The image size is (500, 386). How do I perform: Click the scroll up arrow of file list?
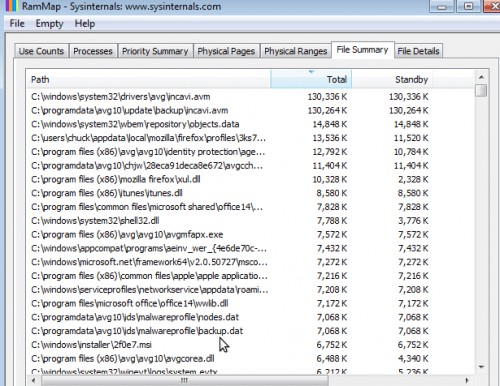click(481, 77)
